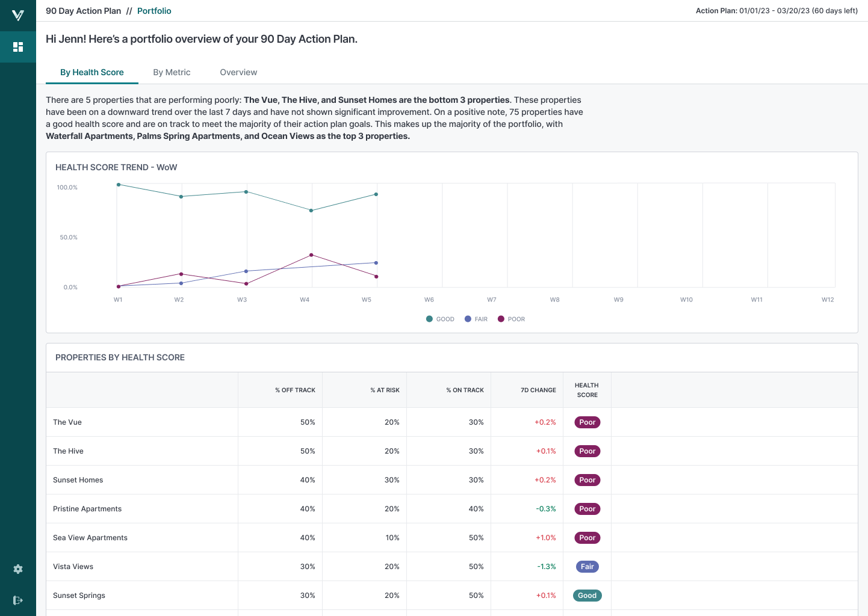Select the By Health Score tab
The image size is (868, 616).
point(92,72)
